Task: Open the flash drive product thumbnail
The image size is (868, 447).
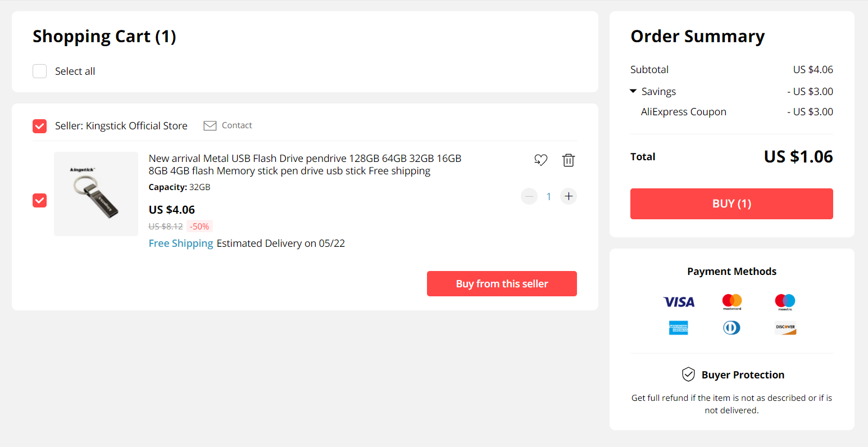Action: [96, 194]
